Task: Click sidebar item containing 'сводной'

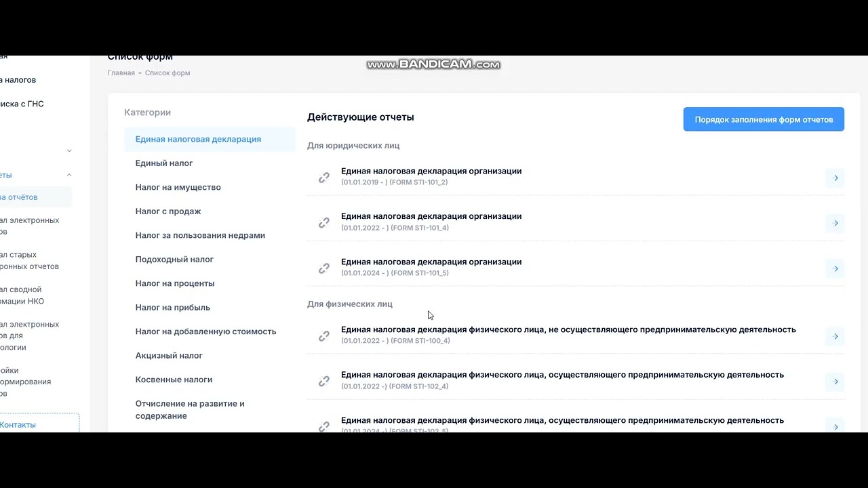Action: click(22, 295)
